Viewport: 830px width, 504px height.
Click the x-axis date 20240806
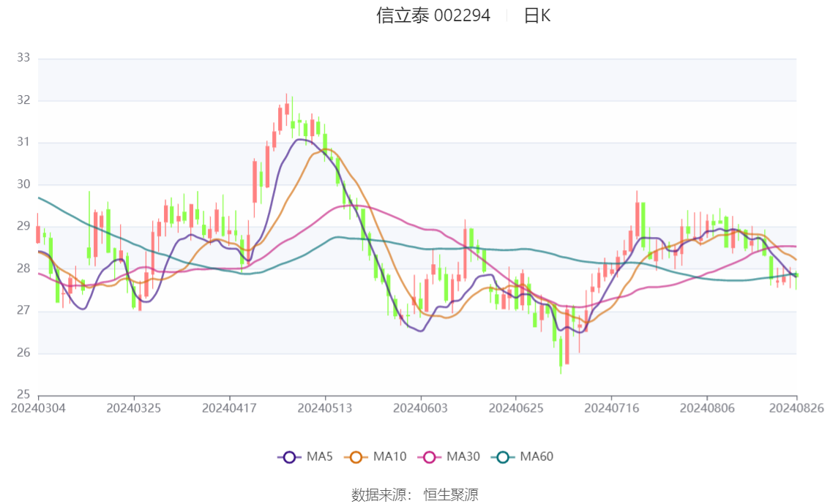(x=707, y=408)
